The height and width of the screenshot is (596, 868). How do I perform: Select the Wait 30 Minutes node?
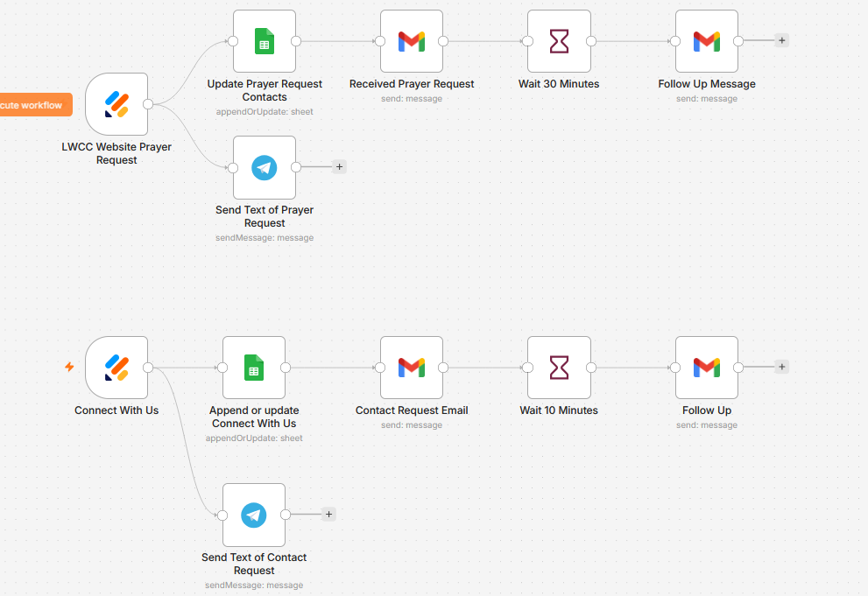(x=559, y=41)
